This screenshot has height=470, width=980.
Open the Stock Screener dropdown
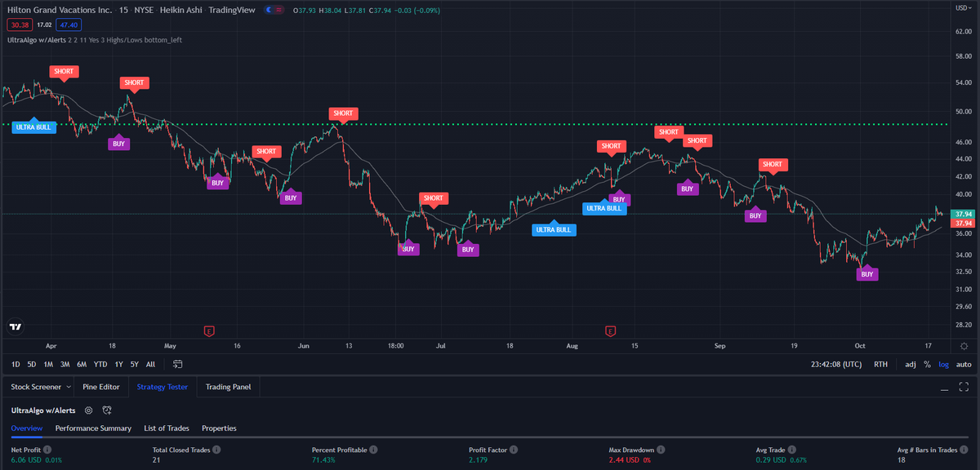point(39,386)
